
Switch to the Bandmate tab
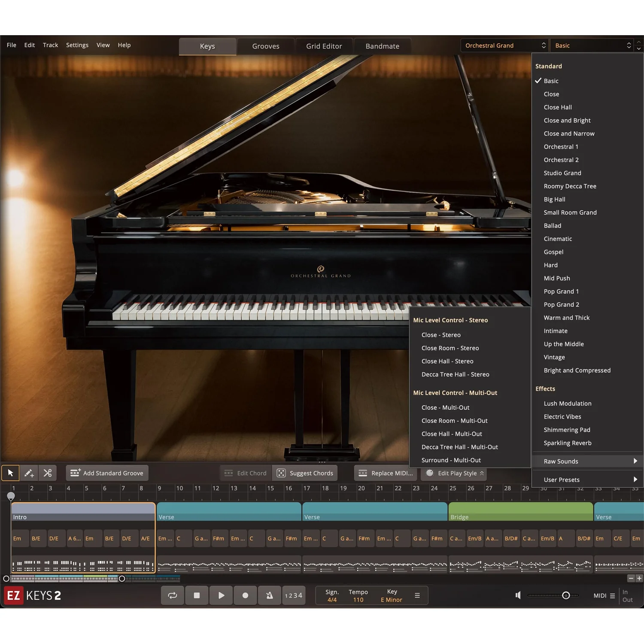[x=383, y=46]
